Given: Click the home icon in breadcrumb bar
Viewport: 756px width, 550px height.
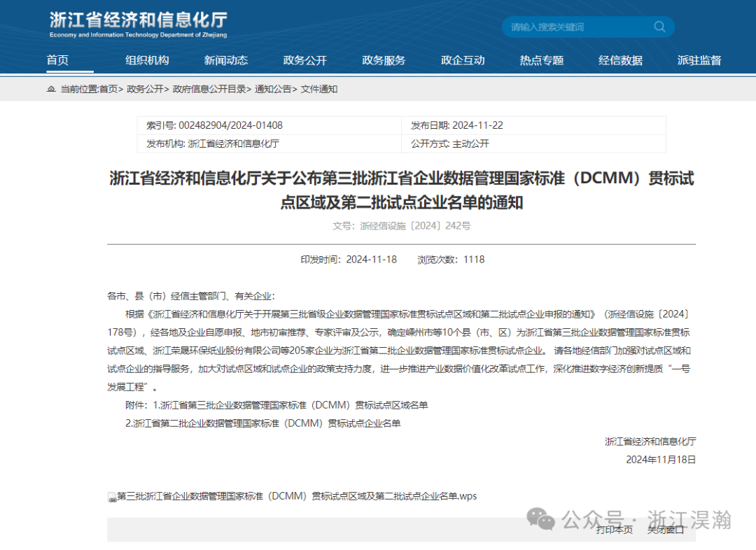Looking at the screenshot, I should coord(51,89).
